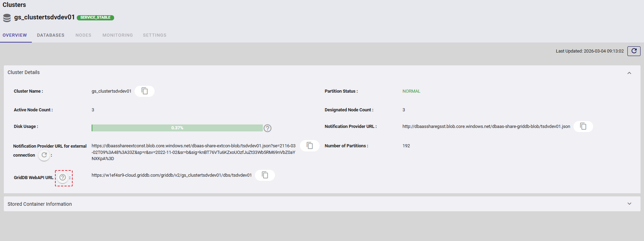Image resolution: width=644 pixels, height=241 pixels.
Task: Select the external connection URL text
Action: point(194,152)
